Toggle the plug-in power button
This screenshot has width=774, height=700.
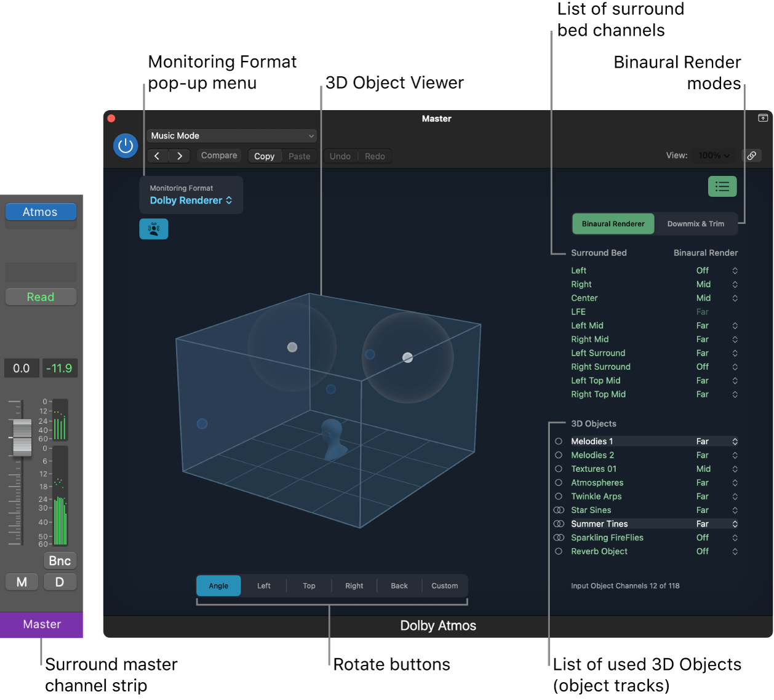(126, 146)
